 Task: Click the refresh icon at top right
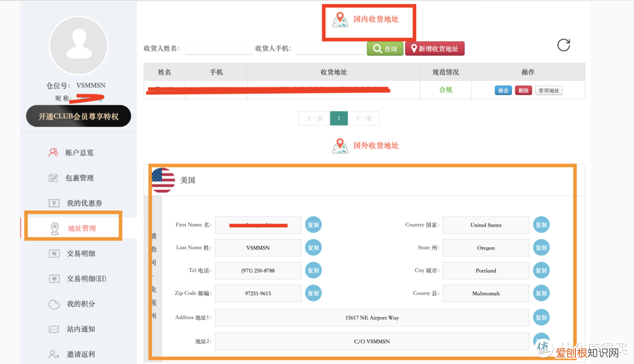[x=564, y=45]
